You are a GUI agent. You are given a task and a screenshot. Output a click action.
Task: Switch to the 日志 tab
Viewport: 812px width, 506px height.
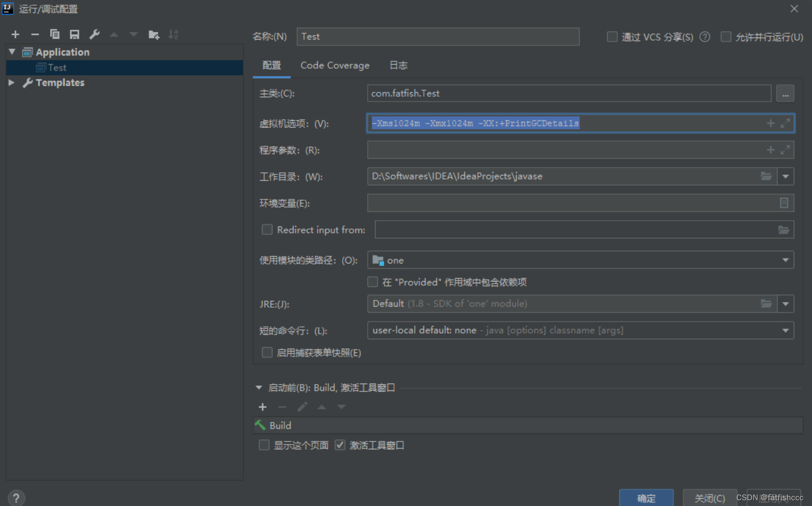coord(398,65)
